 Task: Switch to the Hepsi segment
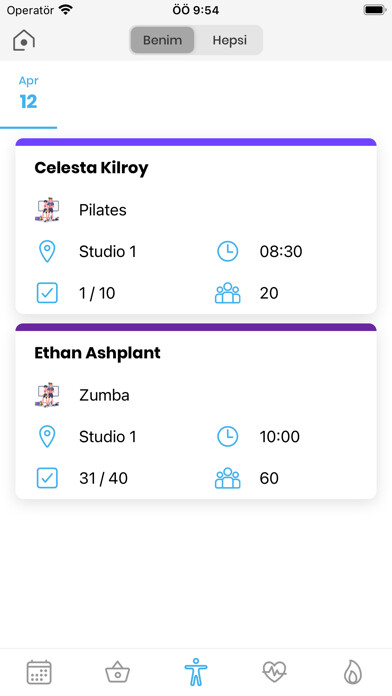coord(230,40)
